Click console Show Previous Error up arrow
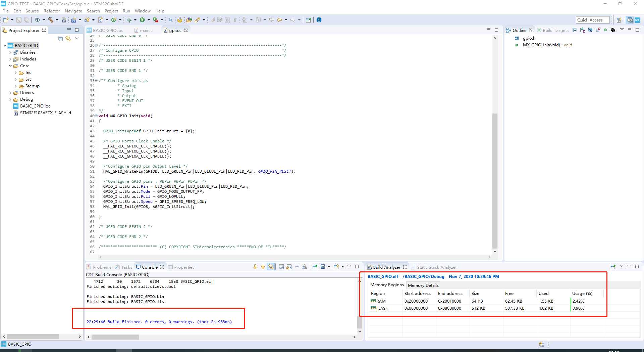The image size is (644, 352). tap(263, 267)
